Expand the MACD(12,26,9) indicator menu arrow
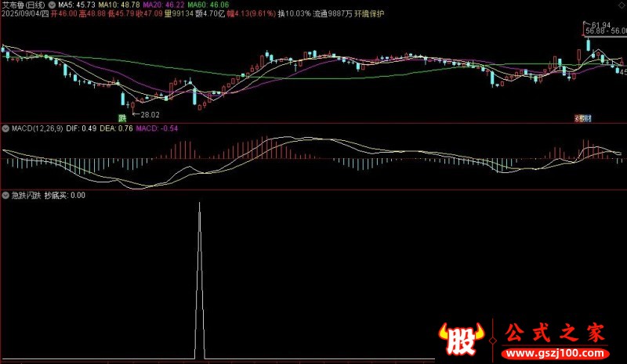Screen dimensions: 627x364 pos(5,128)
